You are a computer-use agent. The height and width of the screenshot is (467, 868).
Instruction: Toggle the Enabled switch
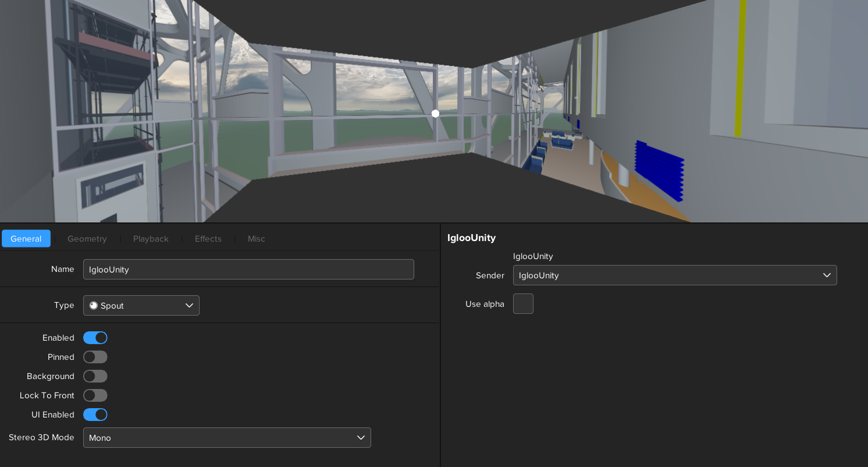coord(95,338)
